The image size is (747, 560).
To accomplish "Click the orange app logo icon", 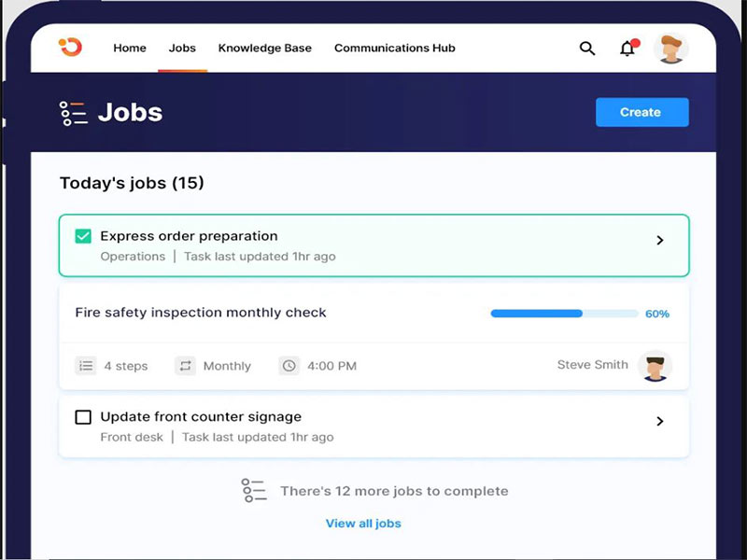I will click(70, 48).
